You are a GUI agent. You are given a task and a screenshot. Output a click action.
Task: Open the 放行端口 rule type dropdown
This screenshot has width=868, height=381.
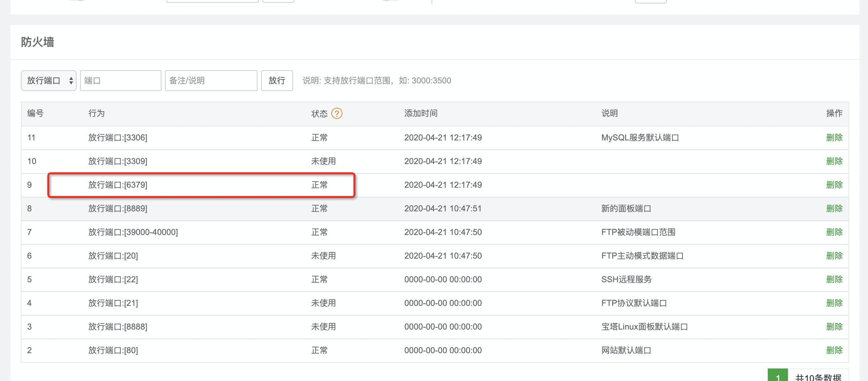[x=48, y=81]
